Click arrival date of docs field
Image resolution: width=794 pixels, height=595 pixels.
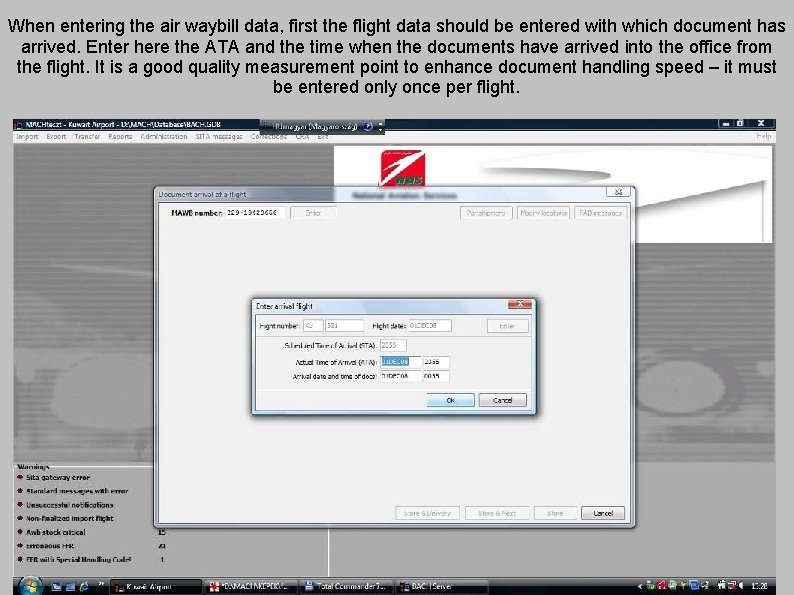coord(401,376)
